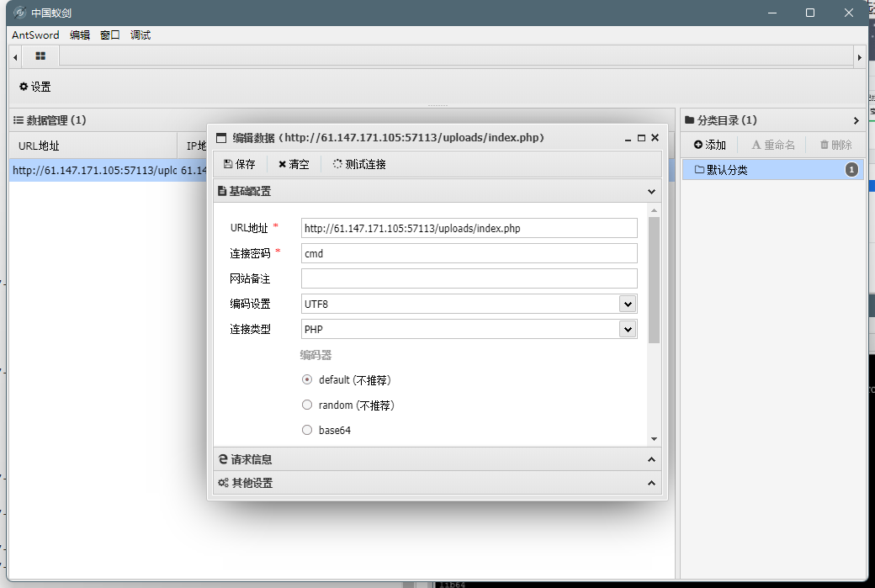The width and height of the screenshot is (875, 588).
Task: Maximize the 中国蚁剑 main window
Action: click(x=810, y=13)
